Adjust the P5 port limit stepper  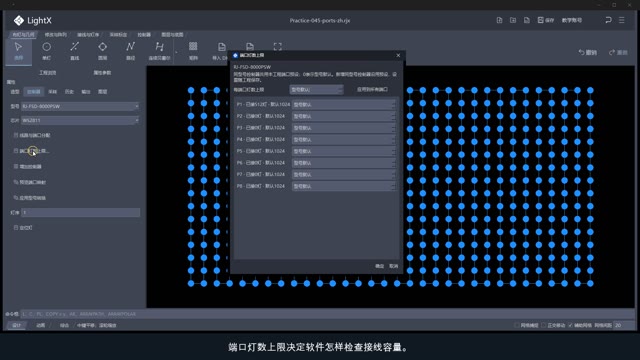(393, 151)
